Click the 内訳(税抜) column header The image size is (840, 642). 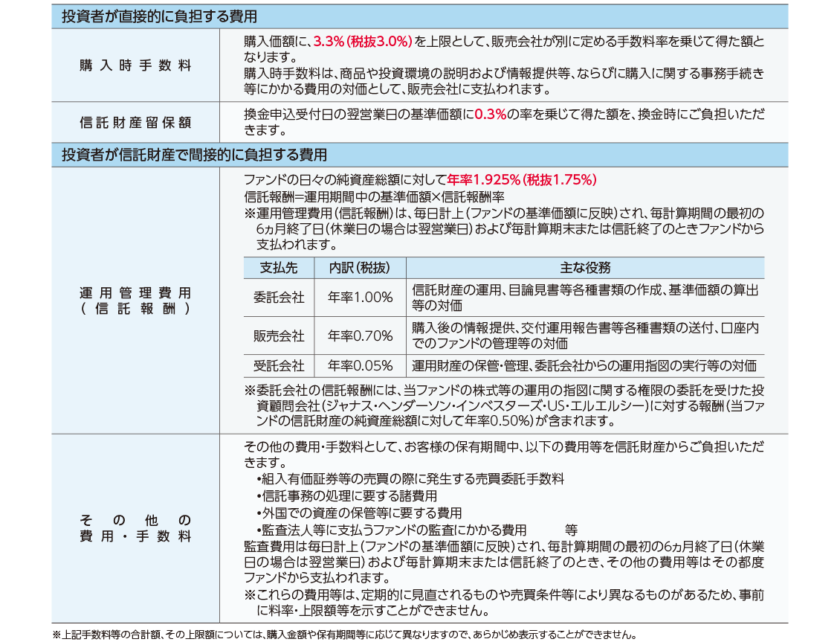click(x=360, y=268)
